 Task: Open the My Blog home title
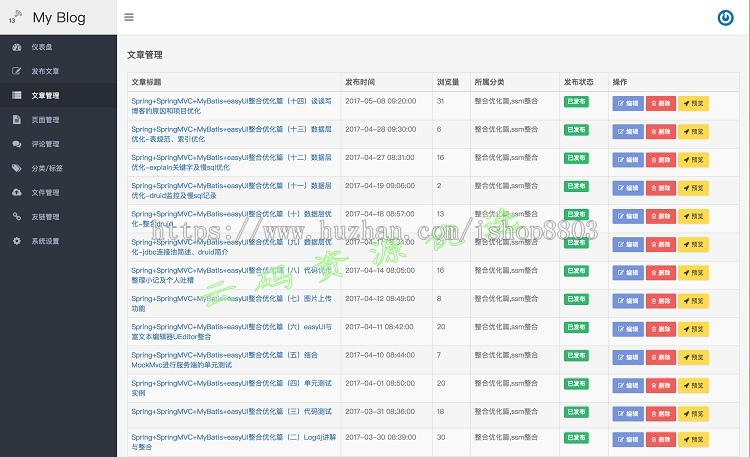[59, 18]
